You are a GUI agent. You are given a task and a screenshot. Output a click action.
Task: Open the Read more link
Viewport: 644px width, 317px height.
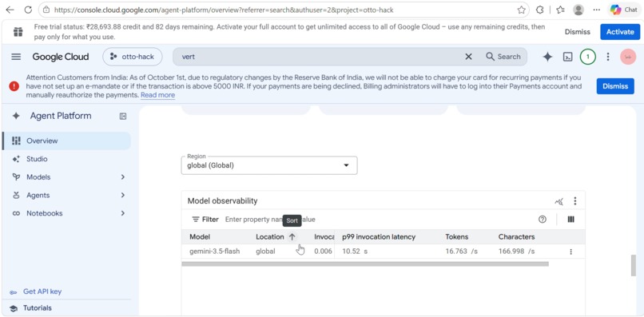coord(157,95)
